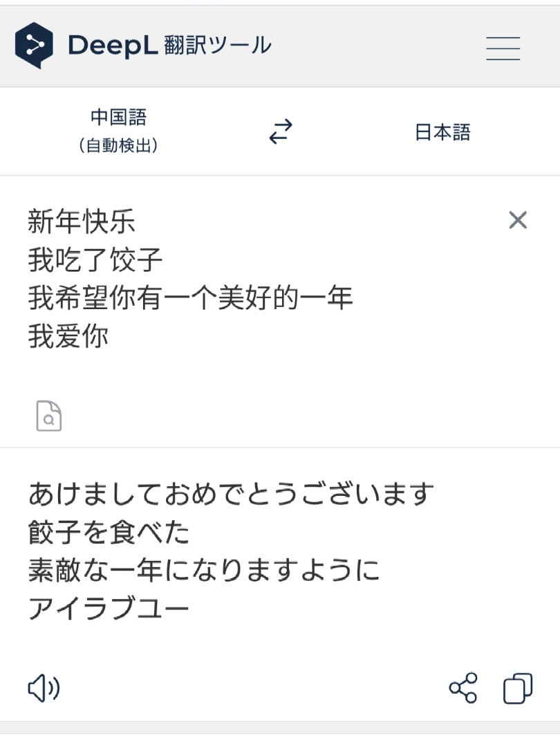Select translated line 素敵な一年になりますように
560x747 pixels.
pyautogui.click(x=204, y=570)
